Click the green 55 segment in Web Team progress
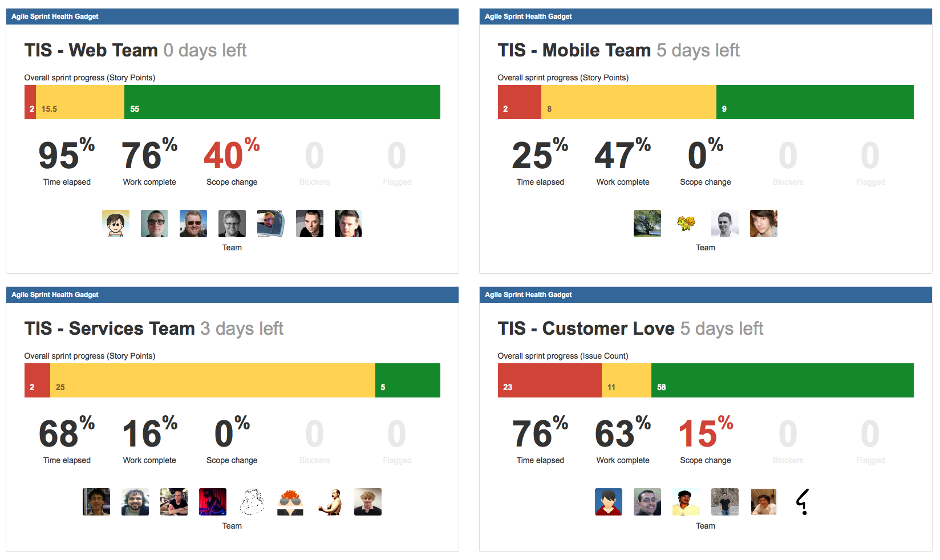The height and width of the screenshot is (560, 940). (282, 102)
